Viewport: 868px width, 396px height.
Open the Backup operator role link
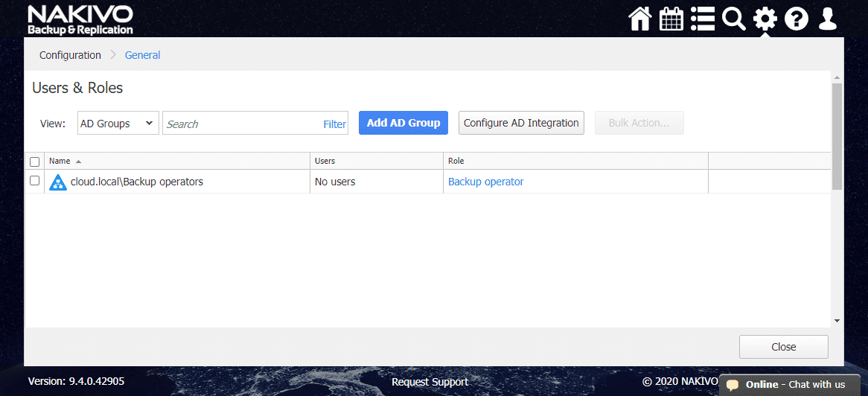coord(485,182)
